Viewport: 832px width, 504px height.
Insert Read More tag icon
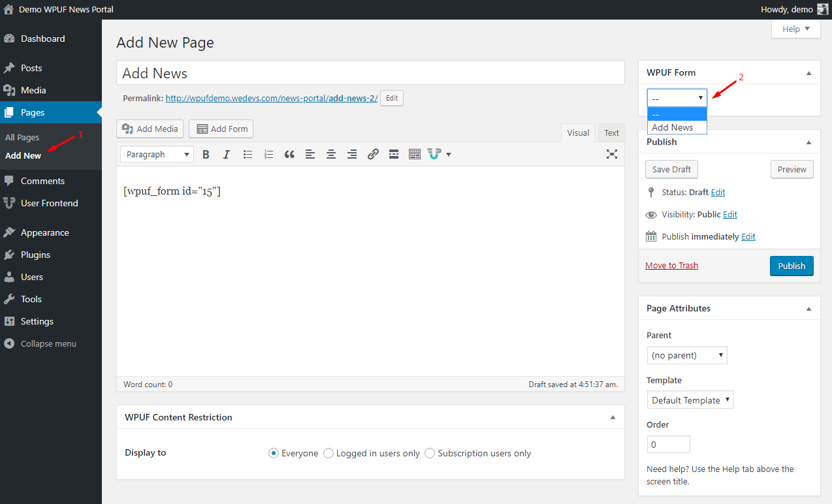[394, 155]
